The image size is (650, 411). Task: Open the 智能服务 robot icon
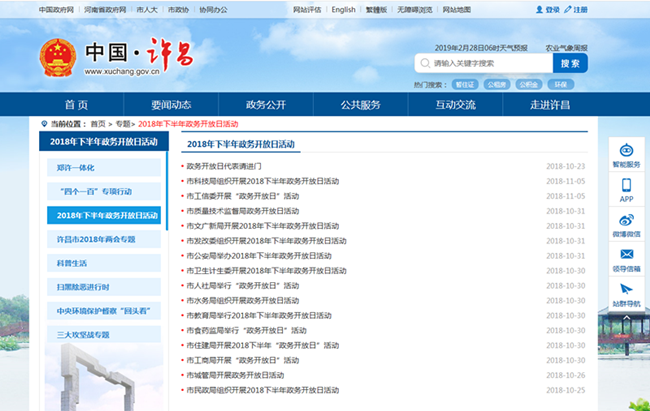[626, 149]
